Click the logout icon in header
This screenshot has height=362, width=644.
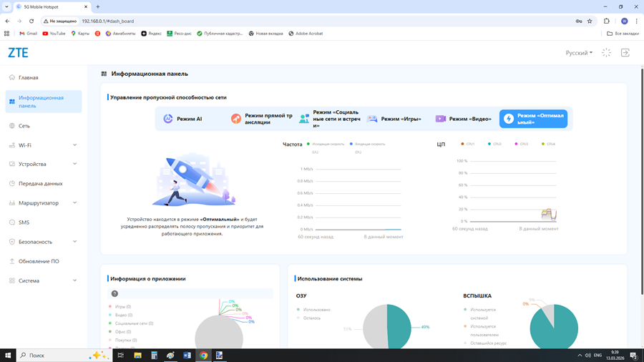tap(625, 53)
